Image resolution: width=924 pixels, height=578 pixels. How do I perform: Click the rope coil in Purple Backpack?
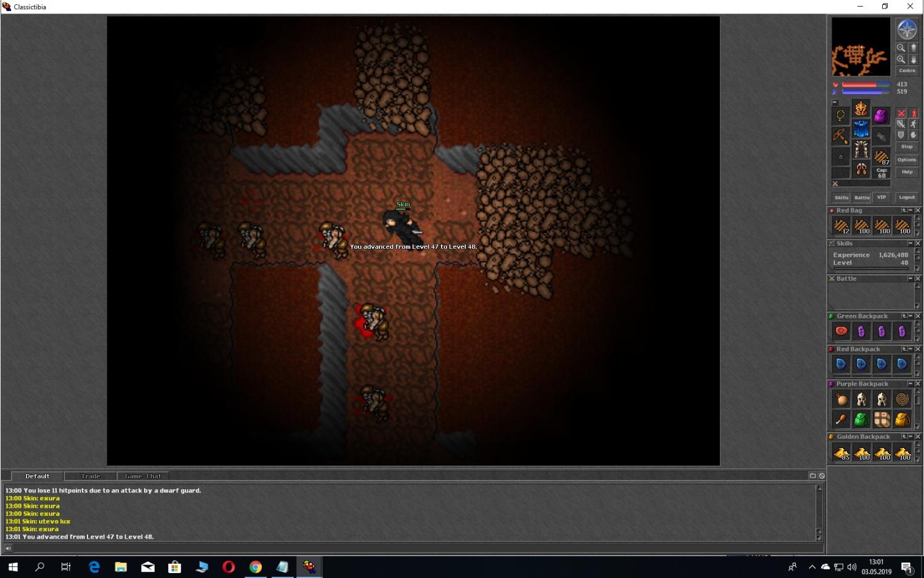(x=902, y=399)
